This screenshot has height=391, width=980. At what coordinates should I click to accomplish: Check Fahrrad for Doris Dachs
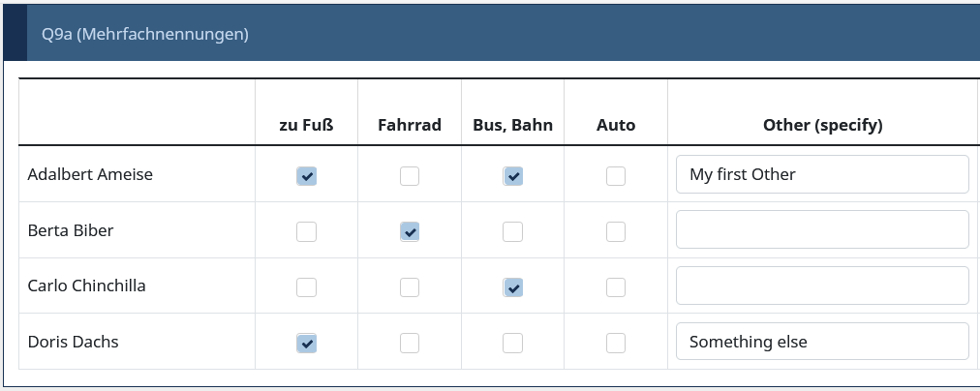(x=410, y=343)
